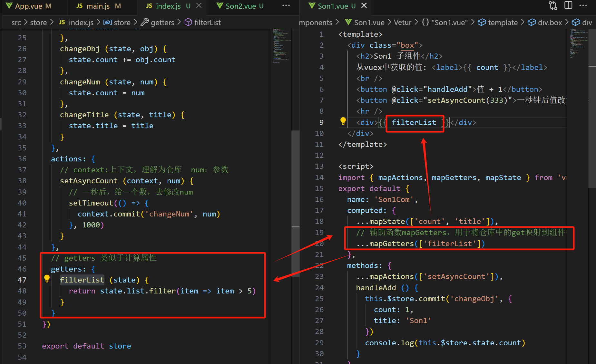
Task: Click the index.js vertical scrollbar thumb
Action: click(295, 203)
